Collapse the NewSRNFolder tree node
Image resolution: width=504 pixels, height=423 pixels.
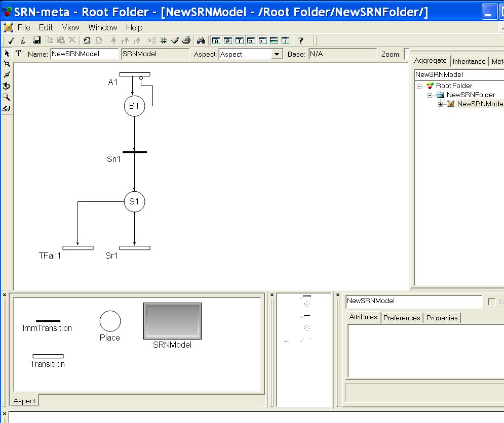pos(430,95)
